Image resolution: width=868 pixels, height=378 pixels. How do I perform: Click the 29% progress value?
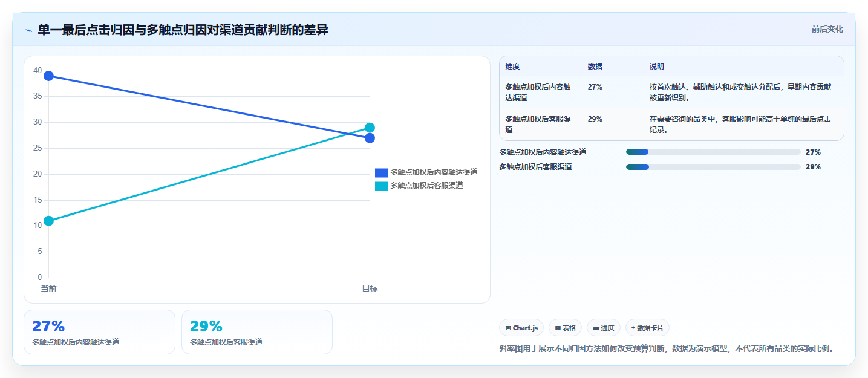coord(813,166)
